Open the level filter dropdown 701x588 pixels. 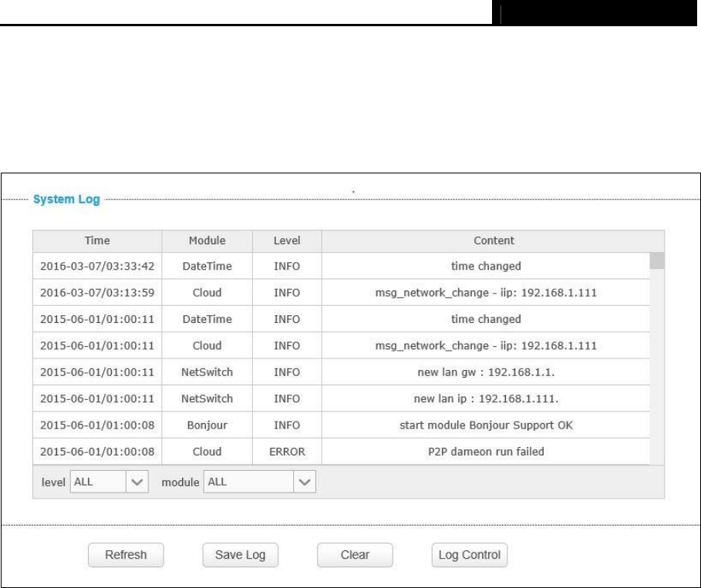coord(109,482)
